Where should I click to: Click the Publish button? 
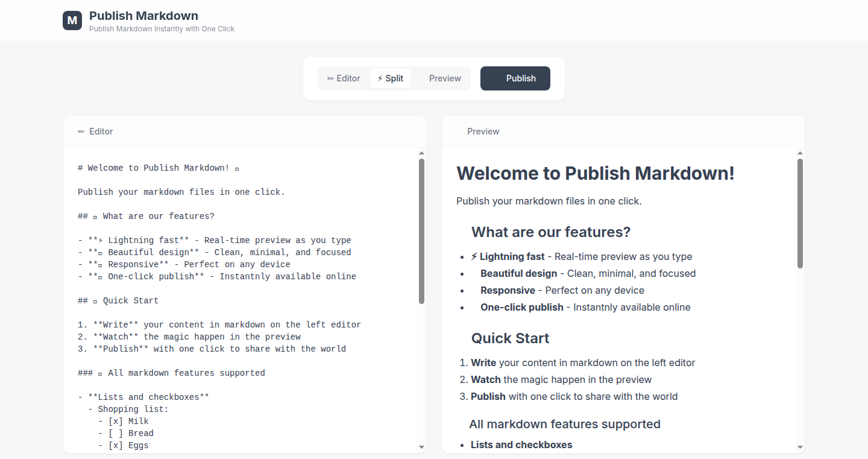(515, 78)
